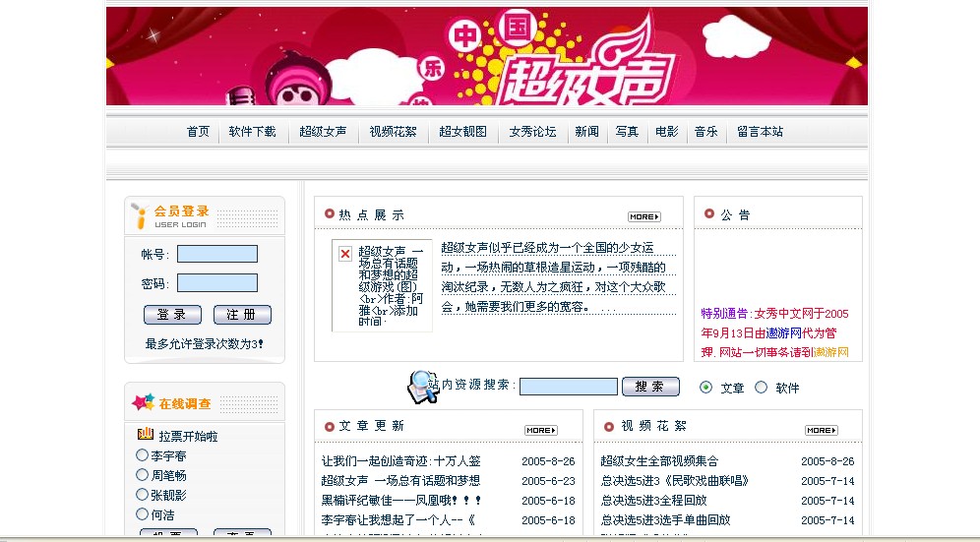The height and width of the screenshot is (542, 980).
Task: Select the 周笔畅 poll radio button
Action: [142, 475]
